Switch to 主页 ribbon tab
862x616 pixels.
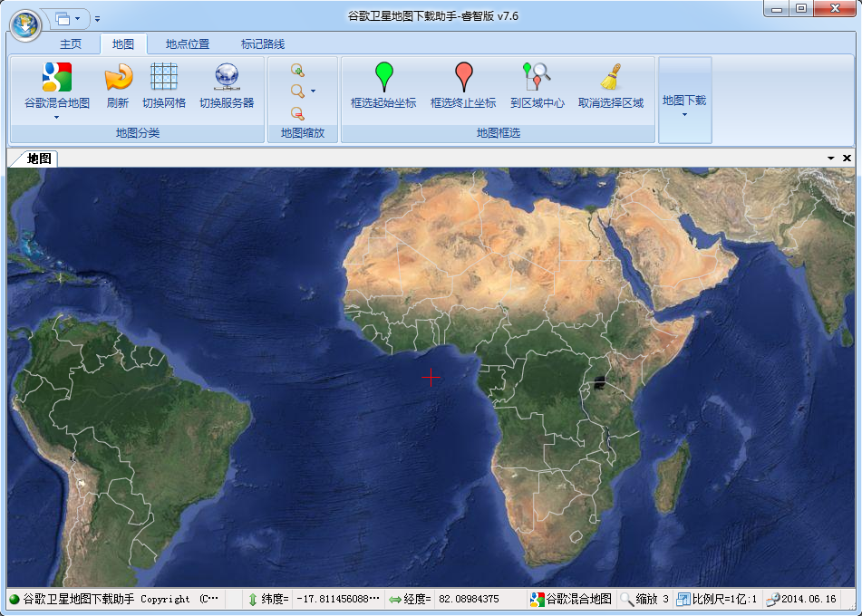point(71,44)
